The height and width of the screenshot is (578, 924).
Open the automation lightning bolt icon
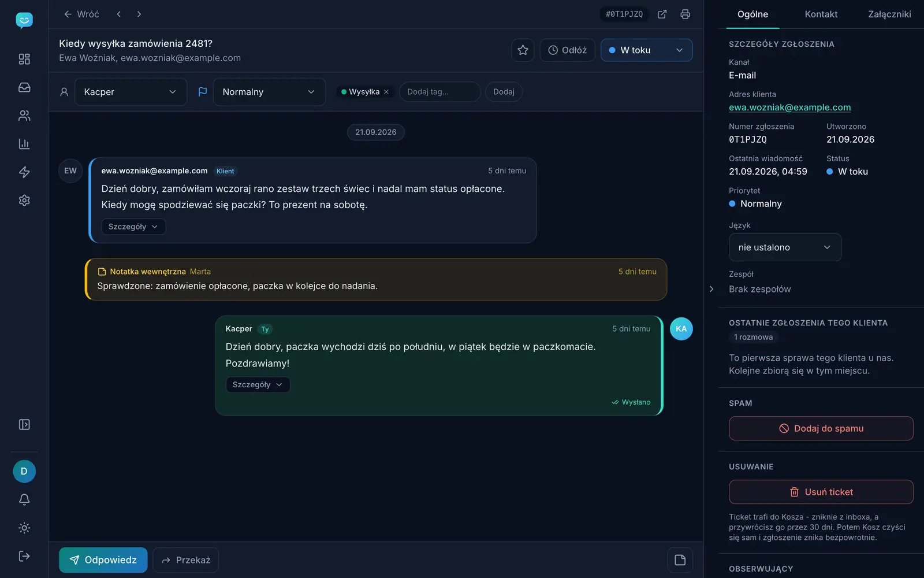click(24, 172)
